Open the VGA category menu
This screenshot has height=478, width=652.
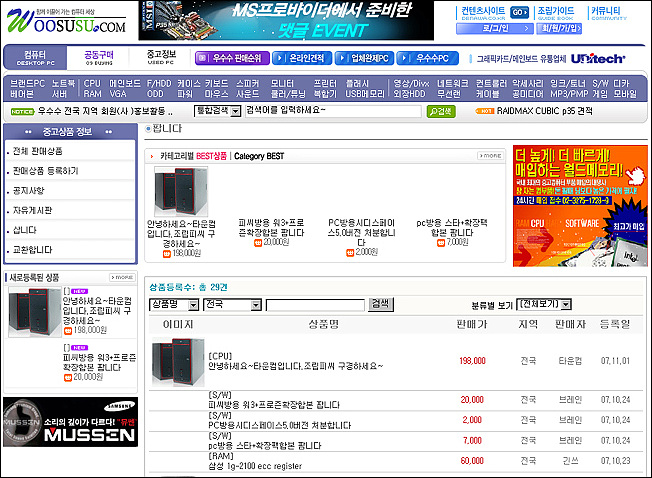pyautogui.click(x=118, y=94)
